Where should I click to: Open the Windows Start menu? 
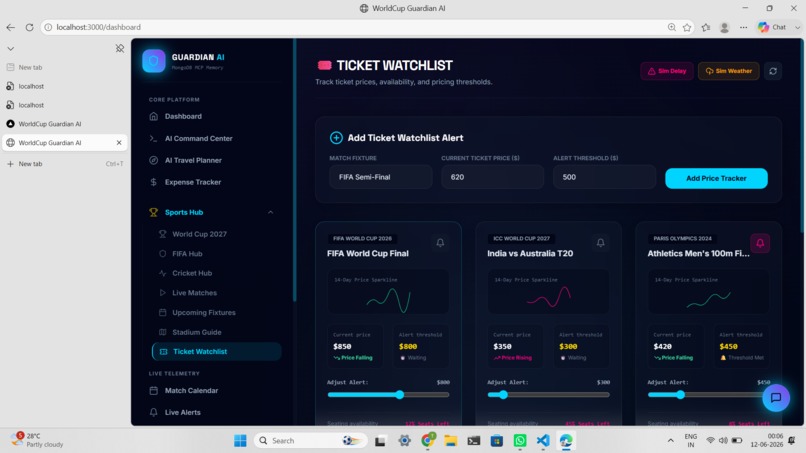(240, 441)
